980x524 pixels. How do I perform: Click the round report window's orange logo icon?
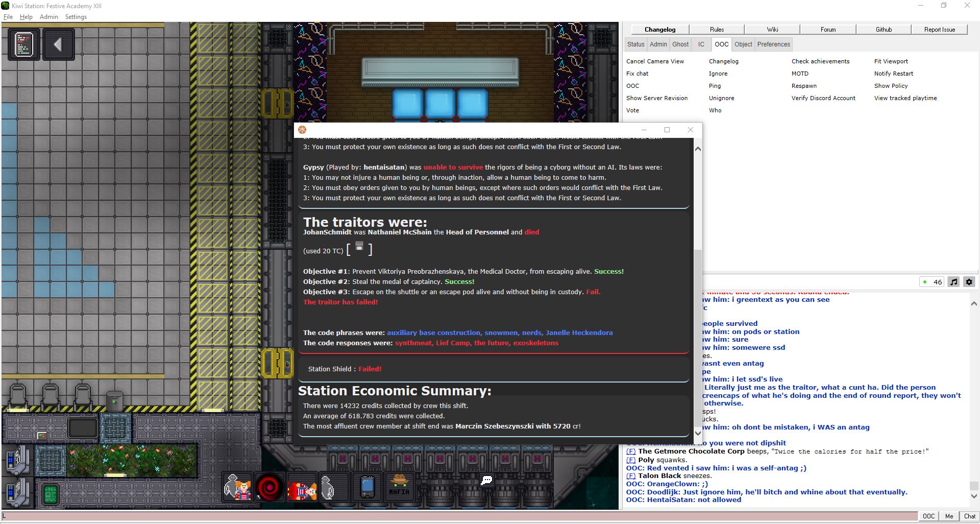[302, 130]
